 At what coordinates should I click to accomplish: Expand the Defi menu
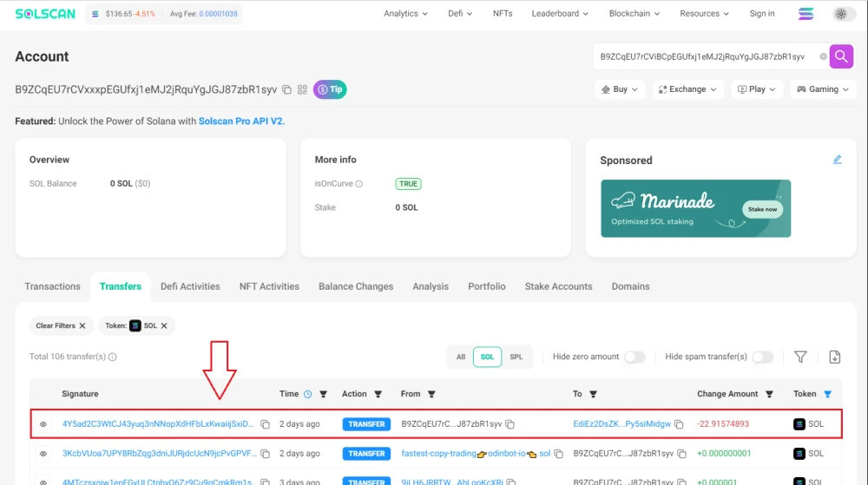click(x=460, y=14)
